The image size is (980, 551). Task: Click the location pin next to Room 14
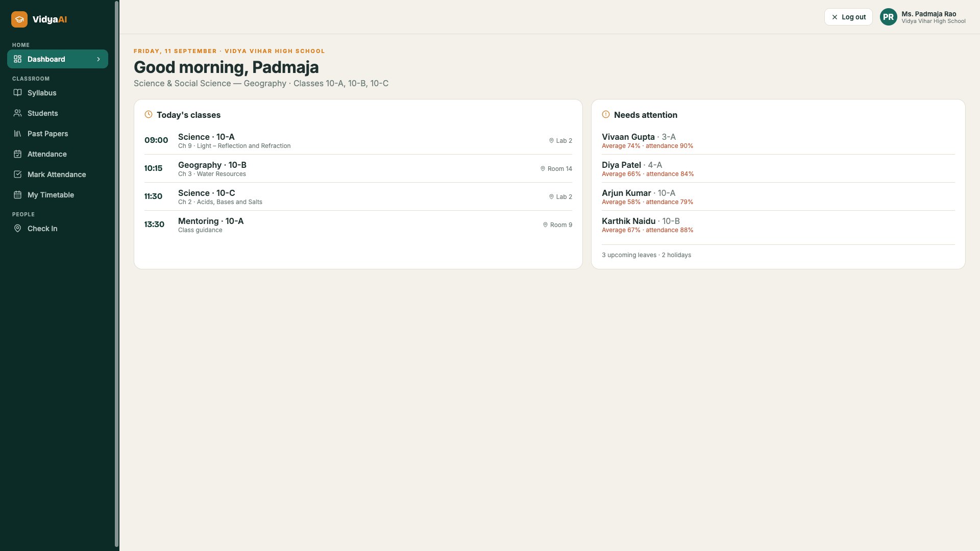pyautogui.click(x=543, y=169)
